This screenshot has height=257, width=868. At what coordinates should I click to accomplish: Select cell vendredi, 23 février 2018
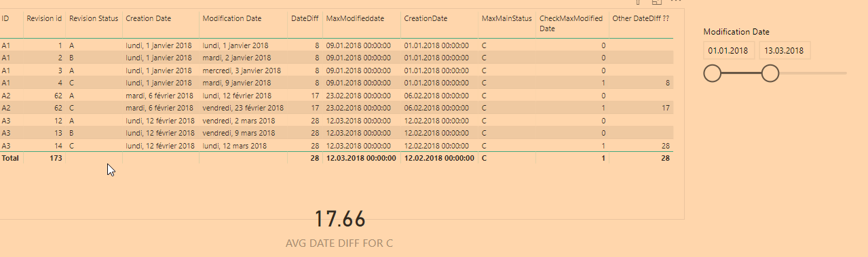(243, 108)
